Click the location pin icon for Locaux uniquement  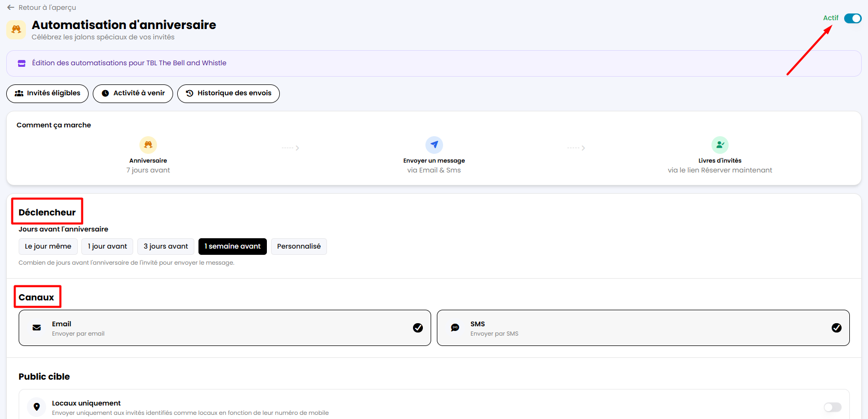click(x=37, y=407)
